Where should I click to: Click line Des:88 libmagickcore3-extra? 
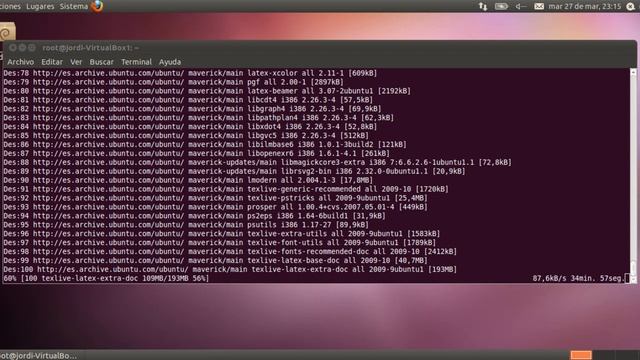pos(258,162)
